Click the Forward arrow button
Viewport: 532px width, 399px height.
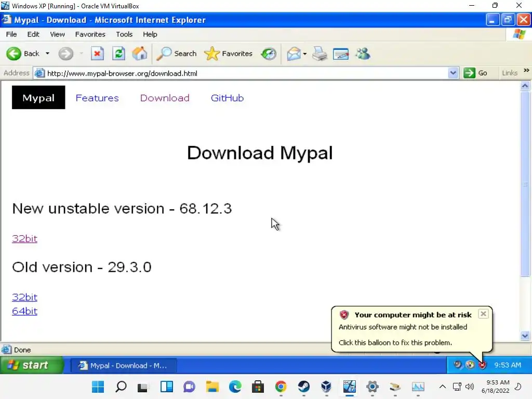(x=66, y=54)
